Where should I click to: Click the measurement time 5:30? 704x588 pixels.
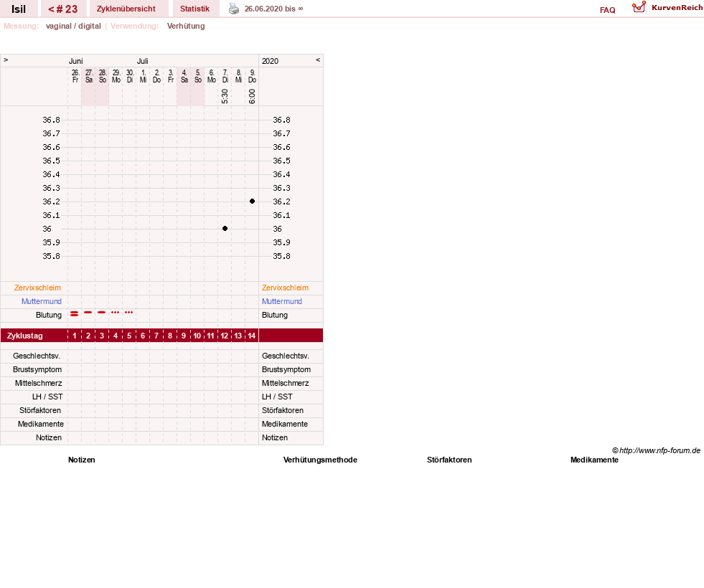pos(225,96)
